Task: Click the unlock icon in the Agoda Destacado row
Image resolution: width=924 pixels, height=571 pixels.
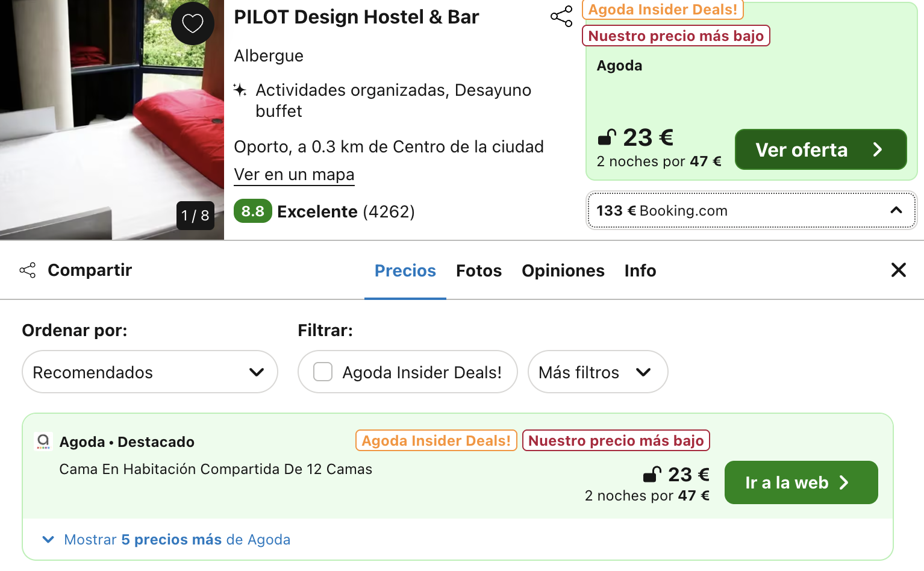Action: [652, 475]
